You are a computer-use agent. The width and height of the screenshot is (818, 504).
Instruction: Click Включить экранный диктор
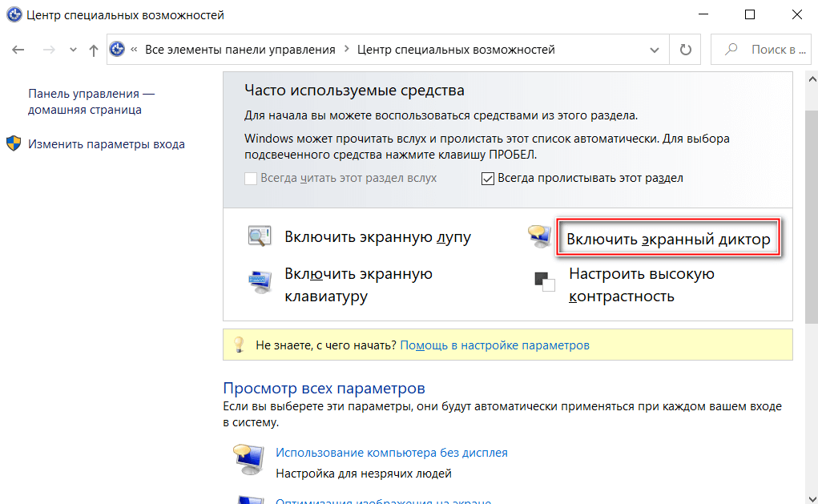coord(668,240)
